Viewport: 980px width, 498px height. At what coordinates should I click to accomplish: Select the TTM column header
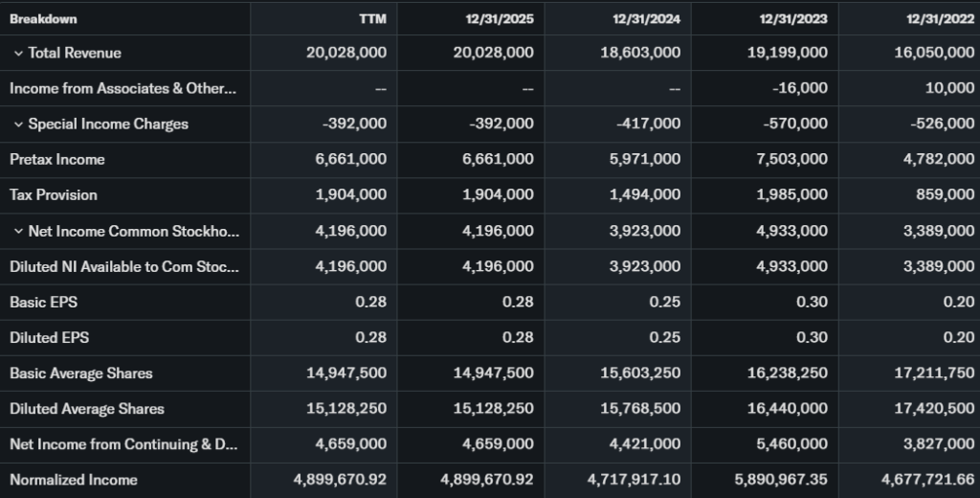tap(372, 18)
